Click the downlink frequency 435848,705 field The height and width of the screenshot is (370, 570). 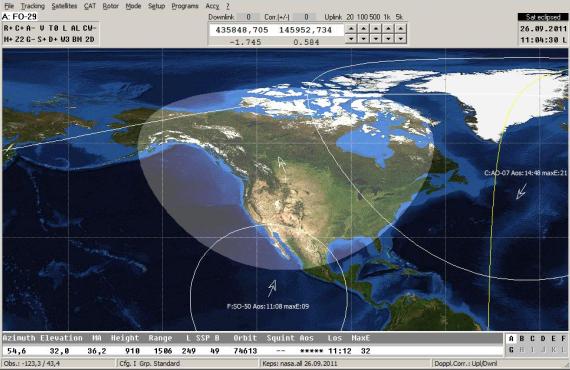pos(242,30)
